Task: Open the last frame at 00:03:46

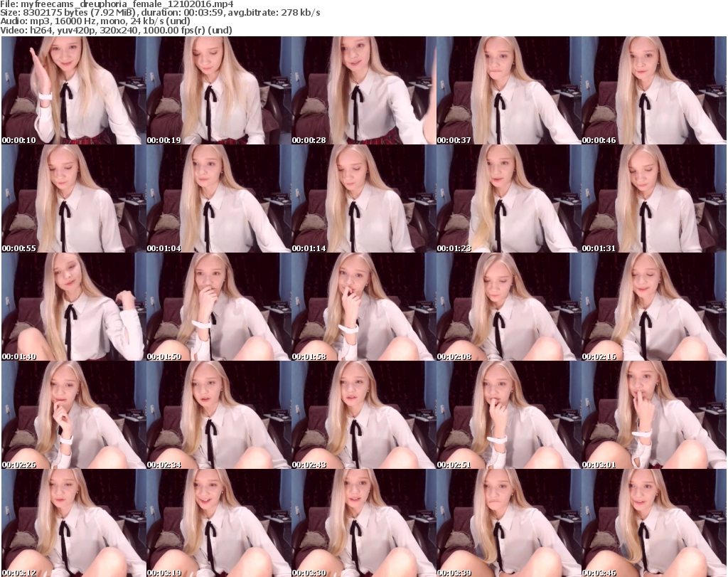Action: tap(653, 523)
